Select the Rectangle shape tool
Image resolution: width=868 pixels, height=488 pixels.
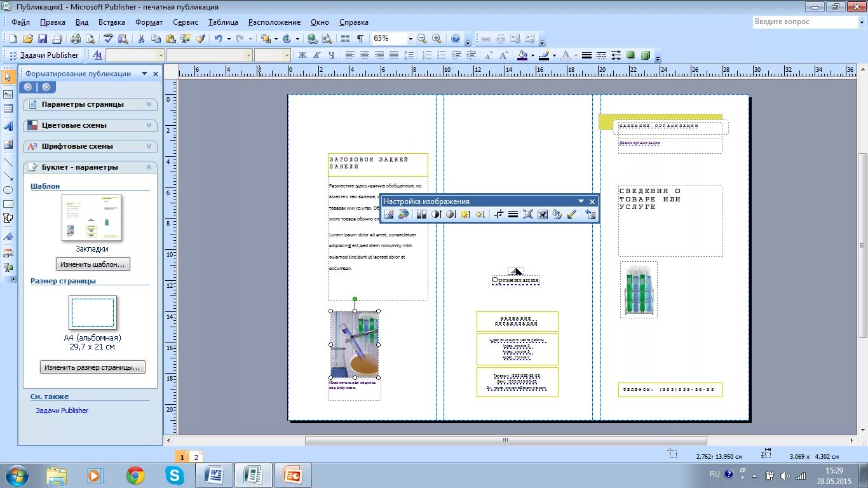coord(8,204)
